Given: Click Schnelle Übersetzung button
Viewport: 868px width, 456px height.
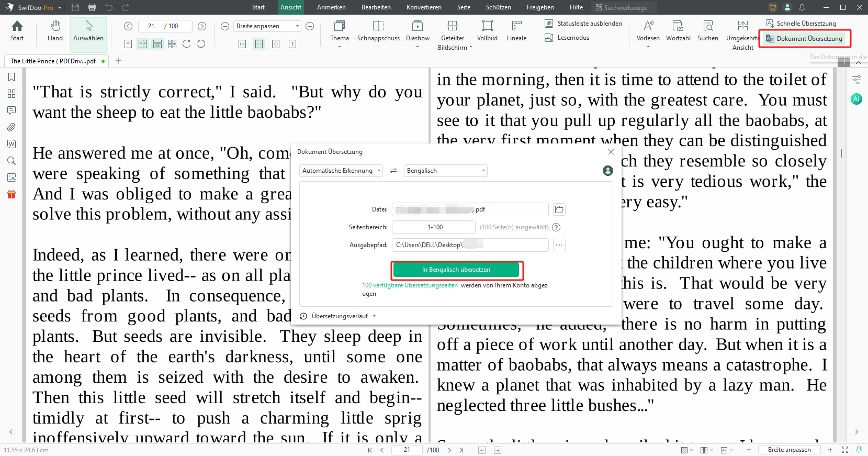Looking at the screenshot, I should coord(801,24).
